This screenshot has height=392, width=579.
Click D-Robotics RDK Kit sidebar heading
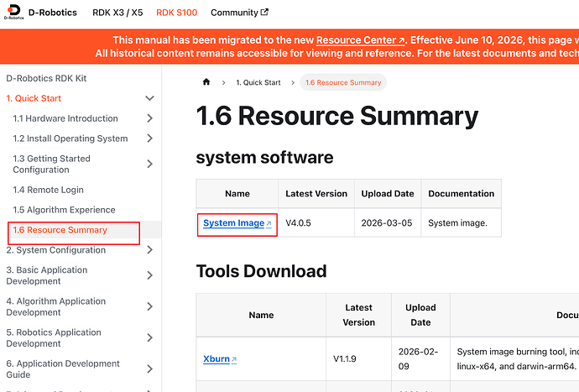pyautogui.click(x=46, y=78)
